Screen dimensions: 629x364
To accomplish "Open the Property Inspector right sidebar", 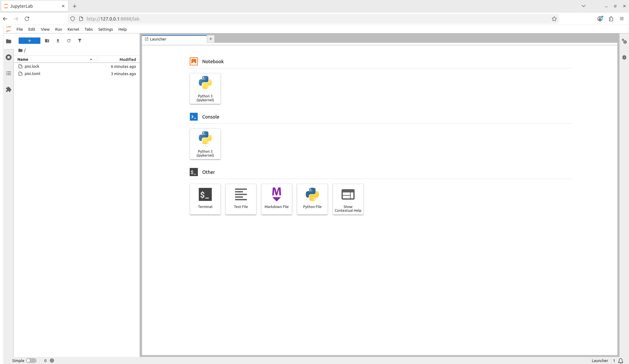I will coord(624,41).
